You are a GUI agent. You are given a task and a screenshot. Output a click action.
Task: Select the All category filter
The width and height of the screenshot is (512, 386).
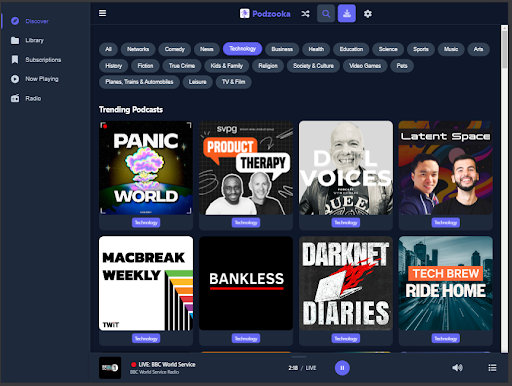point(108,49)
